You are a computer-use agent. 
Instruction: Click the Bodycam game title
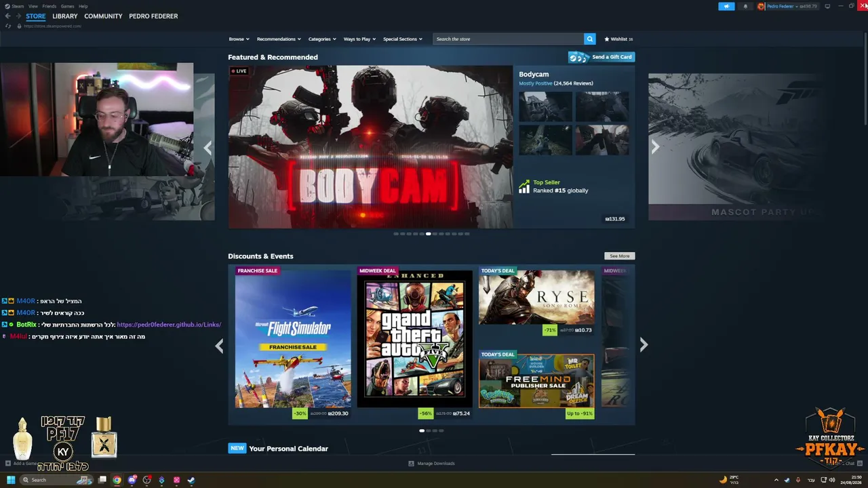point(534,75)
